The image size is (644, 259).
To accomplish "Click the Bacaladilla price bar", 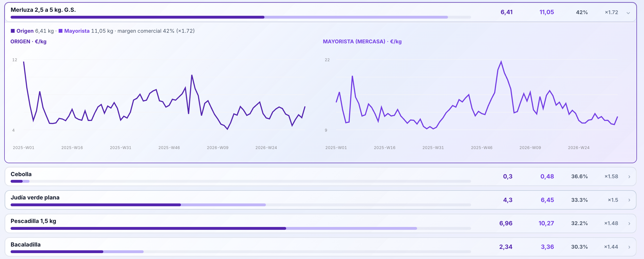I will coord(241,252).
